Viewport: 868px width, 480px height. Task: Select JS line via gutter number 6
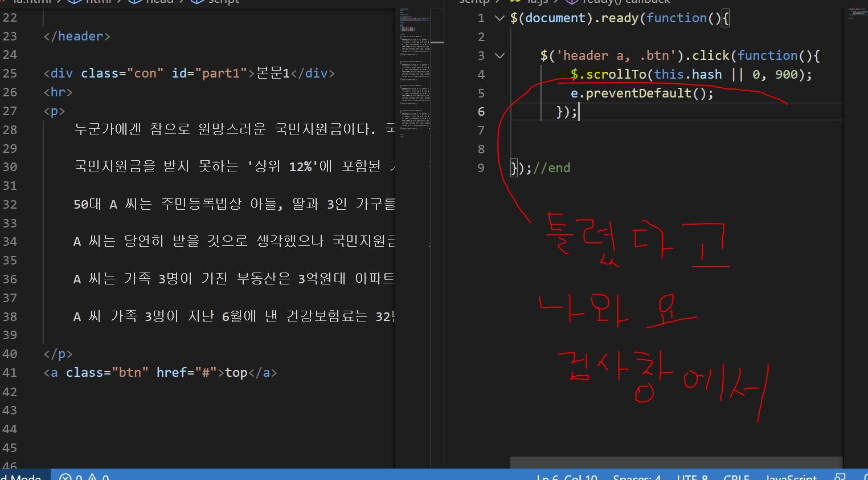click(481, 112)
